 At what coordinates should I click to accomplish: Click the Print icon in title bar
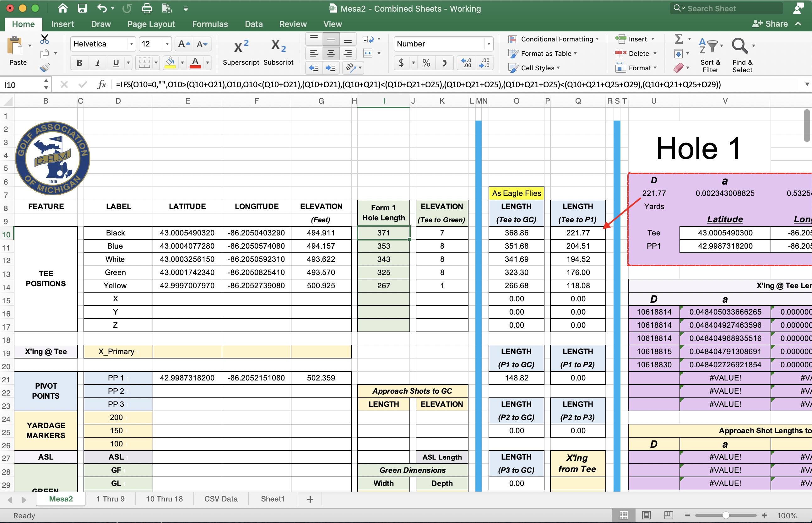tap(147, 8)
